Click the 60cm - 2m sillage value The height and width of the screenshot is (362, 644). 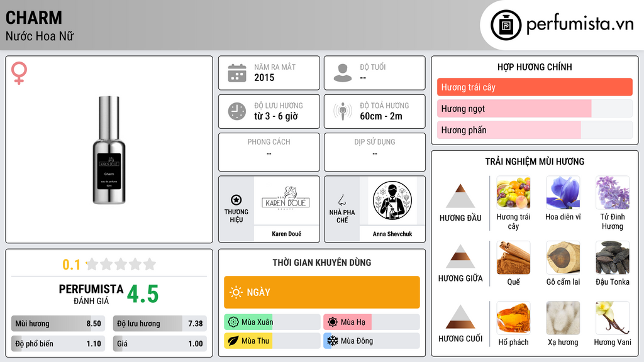[381, 116]
